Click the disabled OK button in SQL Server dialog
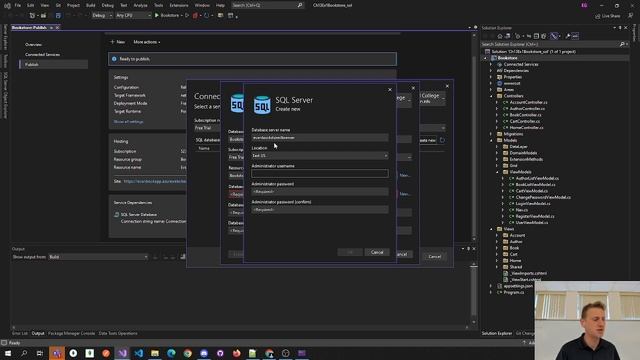 (x=350, y=252)
